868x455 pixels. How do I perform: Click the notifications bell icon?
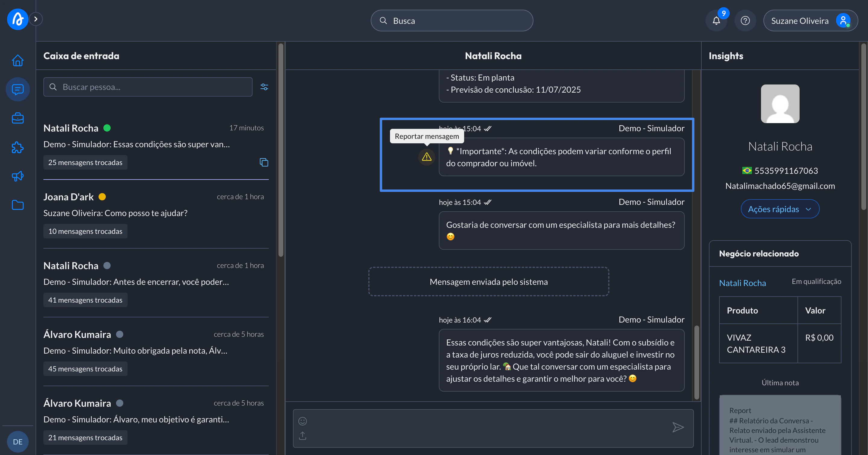[x=716, y=21]
